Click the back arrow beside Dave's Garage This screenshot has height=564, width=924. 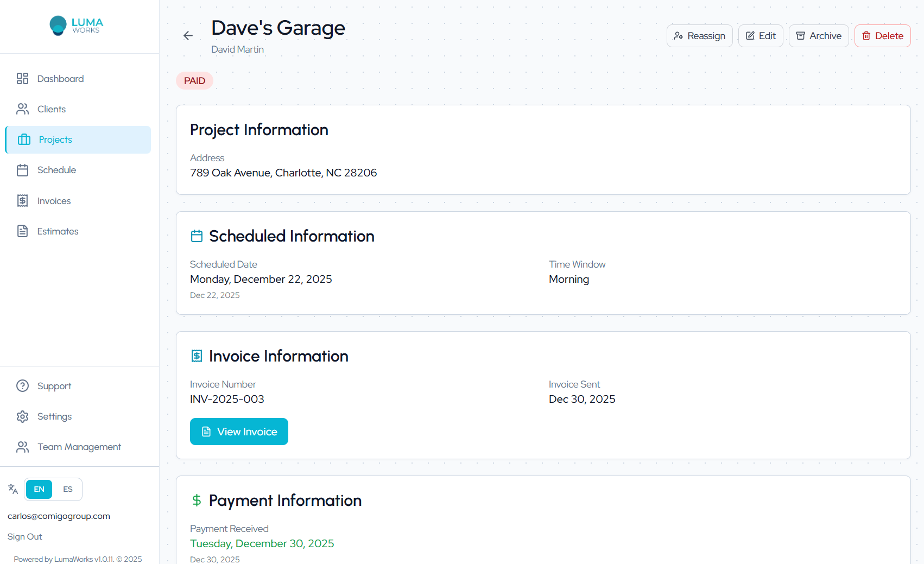point(188,35)
